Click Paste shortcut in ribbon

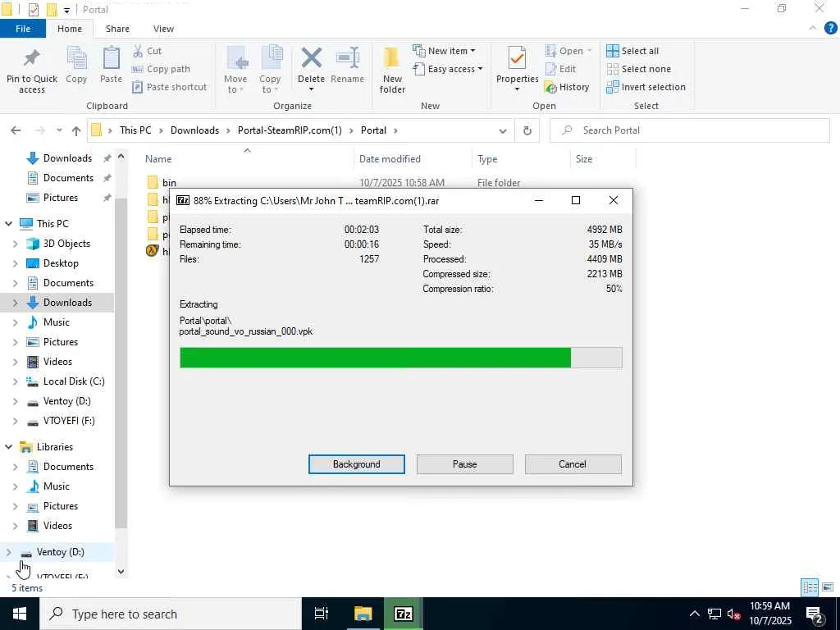(x=169, y=87)
